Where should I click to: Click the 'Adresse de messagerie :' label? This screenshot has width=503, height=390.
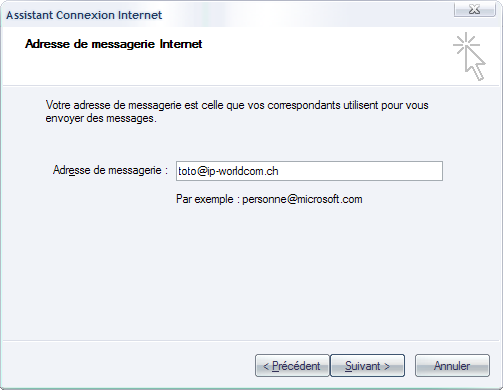(110, 170)
